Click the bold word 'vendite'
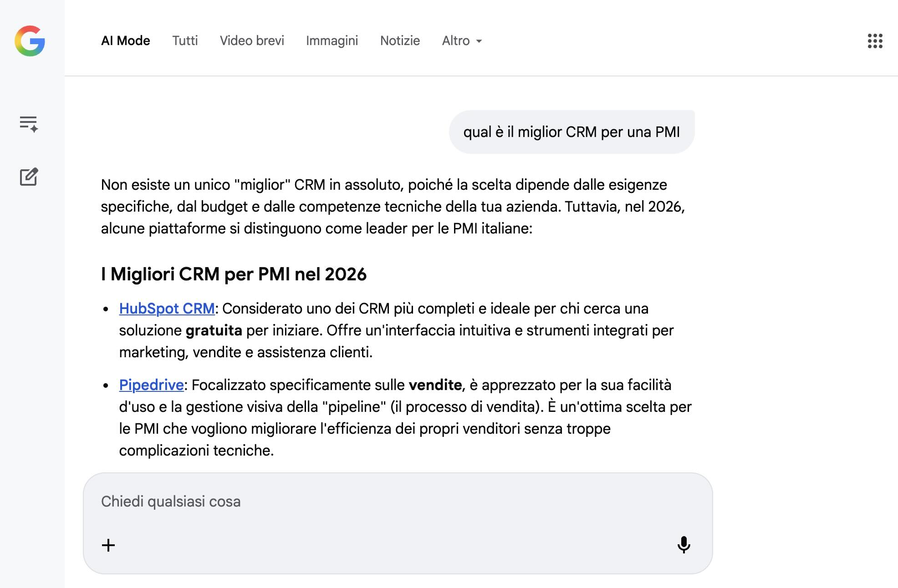The height and width of the screenshot is (588, 898). pos(435,385)
